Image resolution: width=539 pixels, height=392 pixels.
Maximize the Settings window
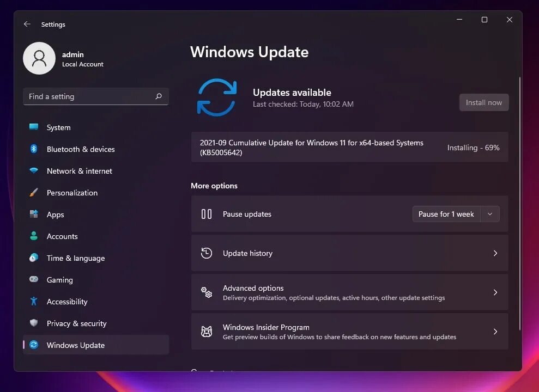485,20
